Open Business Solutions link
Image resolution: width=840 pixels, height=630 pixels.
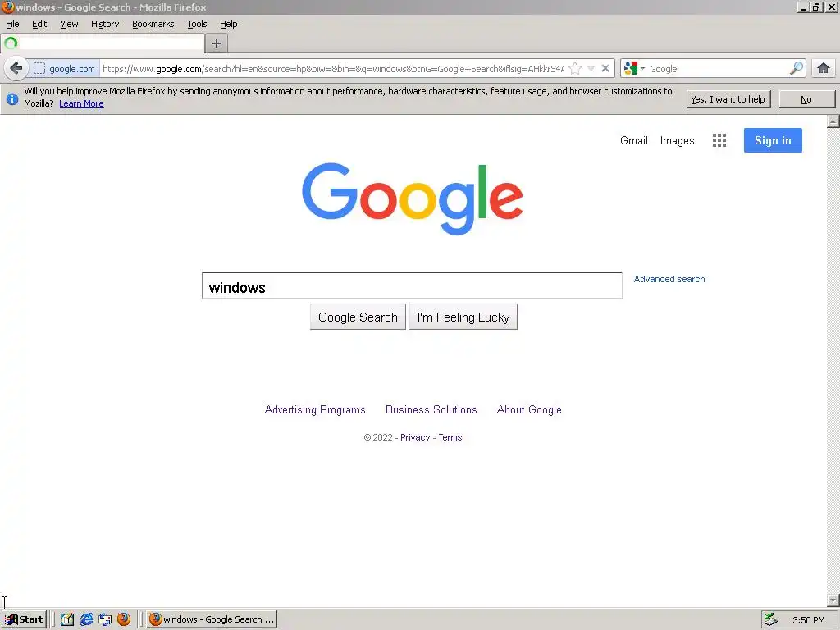[x=431, y=410]
